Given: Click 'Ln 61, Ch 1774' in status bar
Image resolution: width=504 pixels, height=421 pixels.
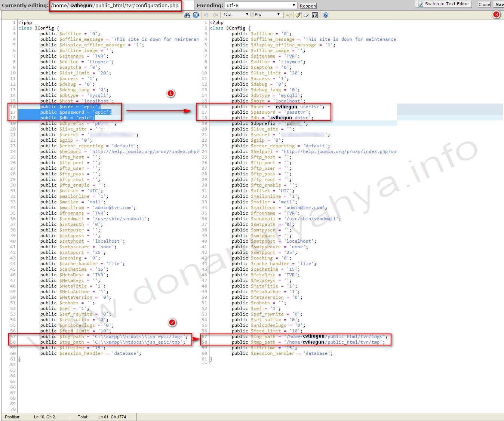Looking at the screenshot, I should [x=112, y=417].
